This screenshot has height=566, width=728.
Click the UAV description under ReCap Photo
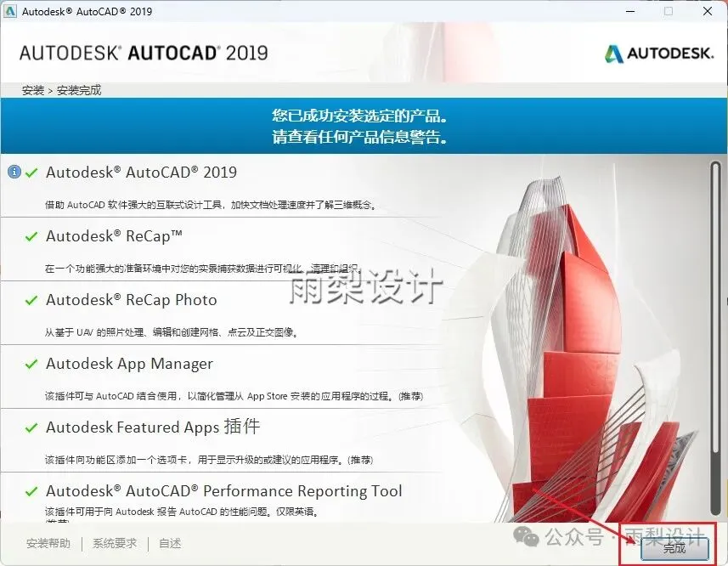pyautogui.click(x=172, y=332)
